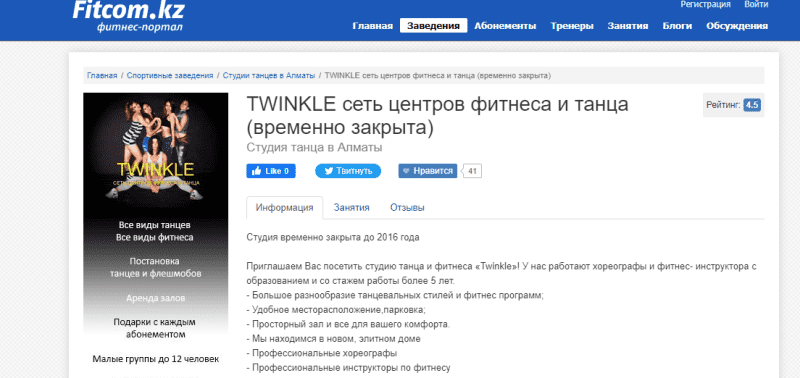800x378 pixels.
Task: Click the Твитнуть Twitter button
Action: point(348,171)
